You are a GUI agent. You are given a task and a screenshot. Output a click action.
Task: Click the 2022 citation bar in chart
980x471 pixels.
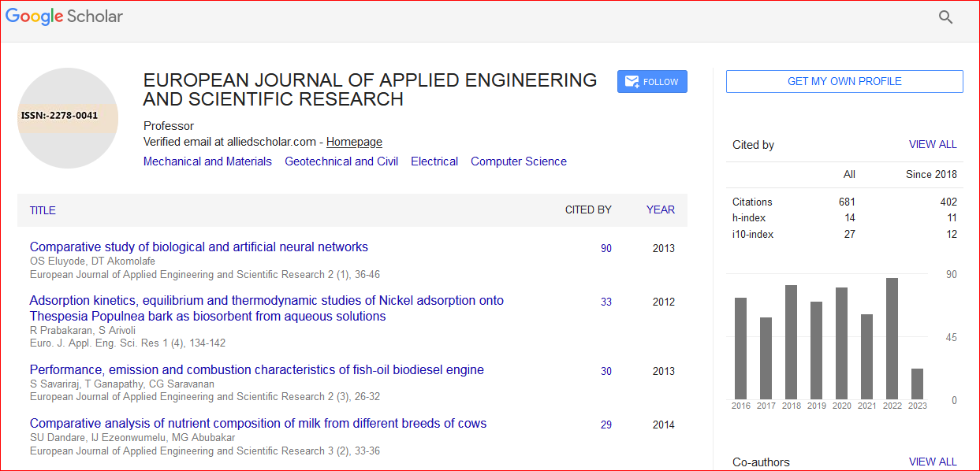pyautogui.click(x=892, y=339)
